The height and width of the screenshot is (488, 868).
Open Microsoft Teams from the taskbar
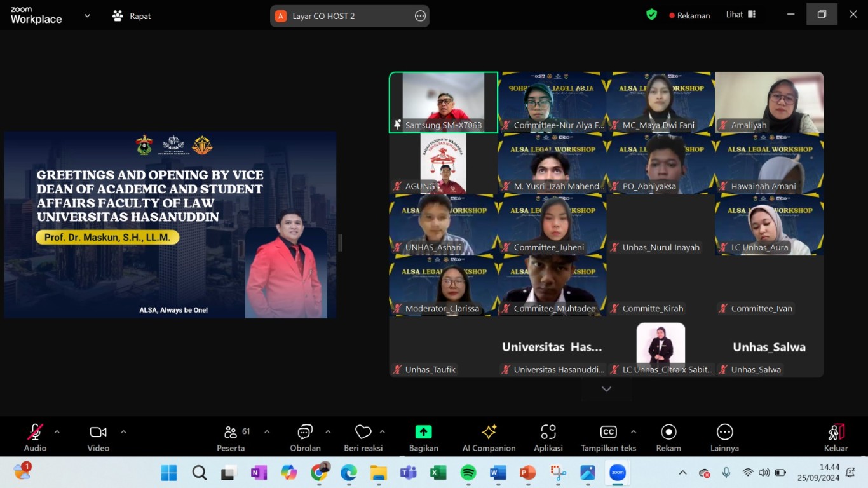click(x=409, y=473)
